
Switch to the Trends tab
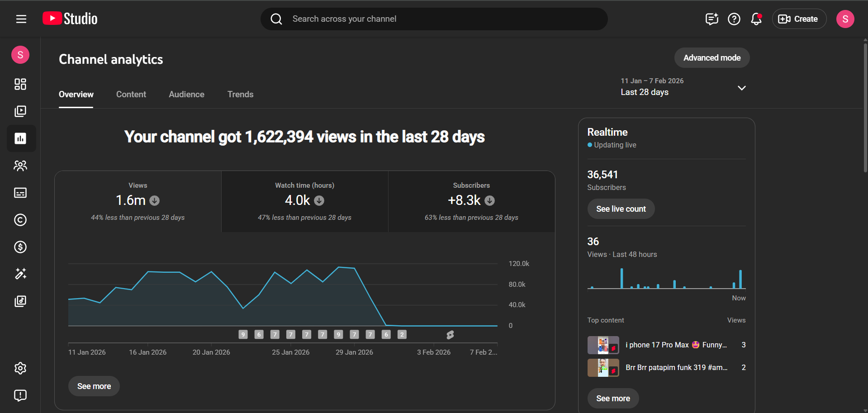[240, 95]
